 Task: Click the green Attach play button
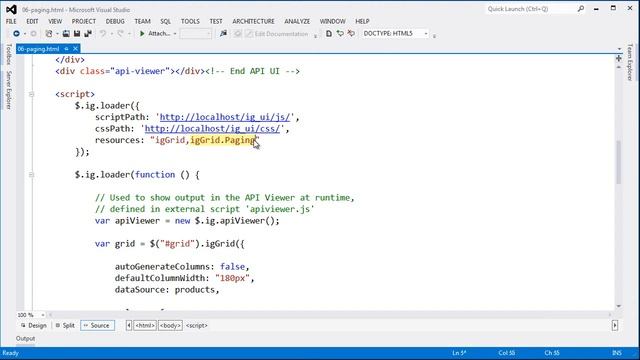(x=142, y=33)
